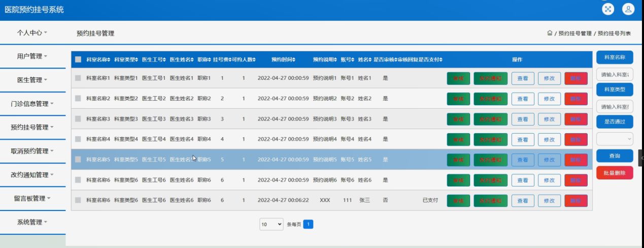
Task: Click the red 批量删除 button
Action: click(615, 173)
